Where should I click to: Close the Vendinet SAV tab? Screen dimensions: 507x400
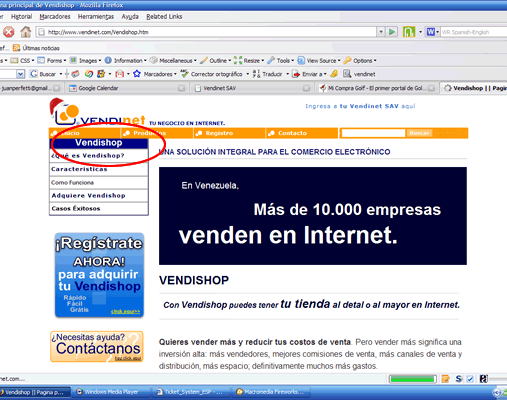pyautogui.click(x=306, y=88)
